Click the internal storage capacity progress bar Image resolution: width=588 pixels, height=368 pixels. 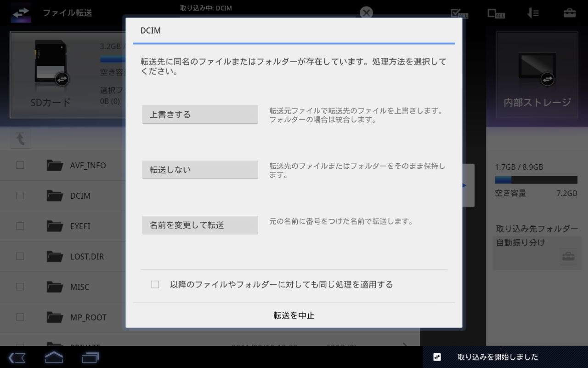pos(536,180)
